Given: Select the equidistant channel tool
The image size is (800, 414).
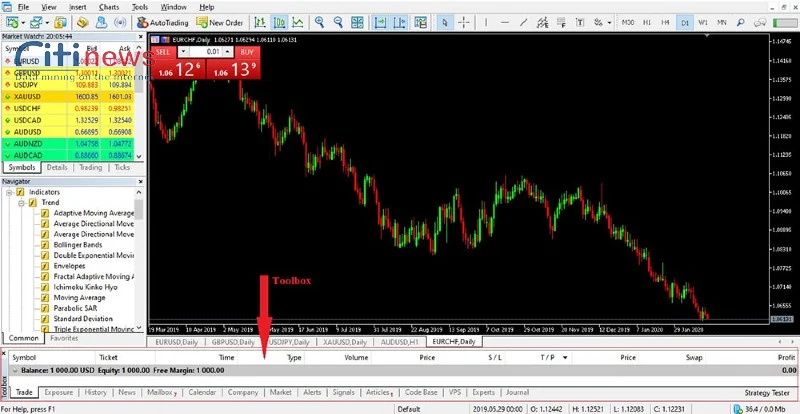Looking at the screenshot, I should (x=543, y=22).
